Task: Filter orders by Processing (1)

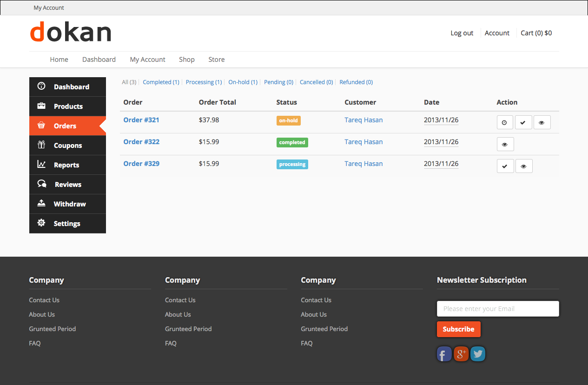Action: [204, 82]
